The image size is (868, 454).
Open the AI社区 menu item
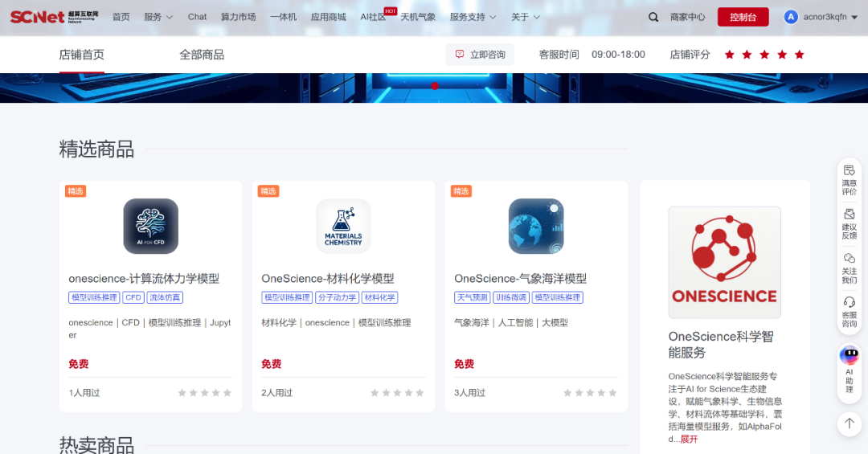(373, 17)
